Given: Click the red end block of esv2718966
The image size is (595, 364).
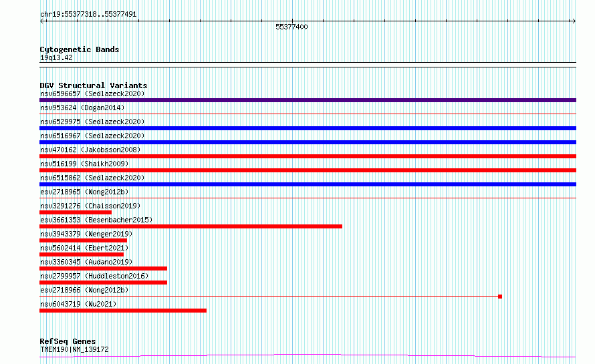Looking at the screenshot, I should click(x=500, y=297).
